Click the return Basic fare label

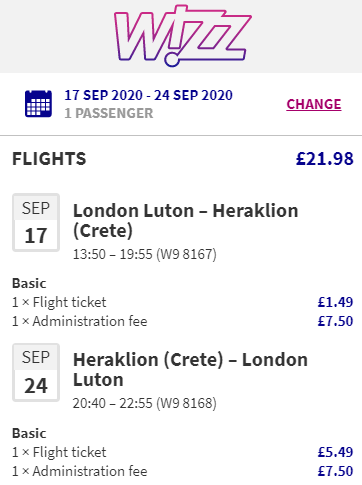(29, 433)
